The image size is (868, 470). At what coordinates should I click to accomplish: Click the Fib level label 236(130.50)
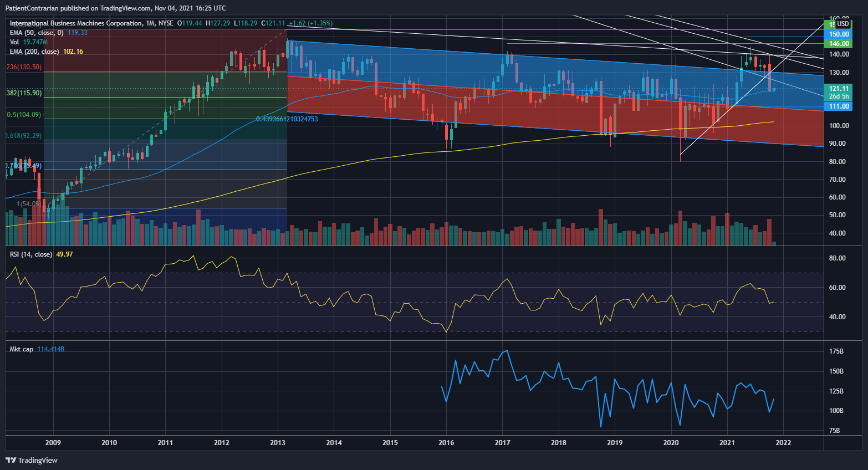click(24, 67)
